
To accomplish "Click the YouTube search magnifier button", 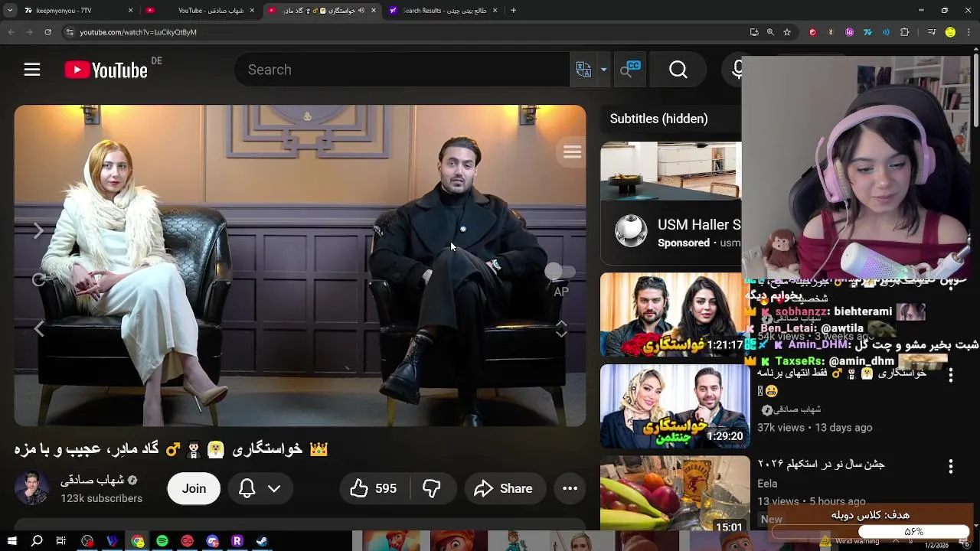I will [678, 70].
